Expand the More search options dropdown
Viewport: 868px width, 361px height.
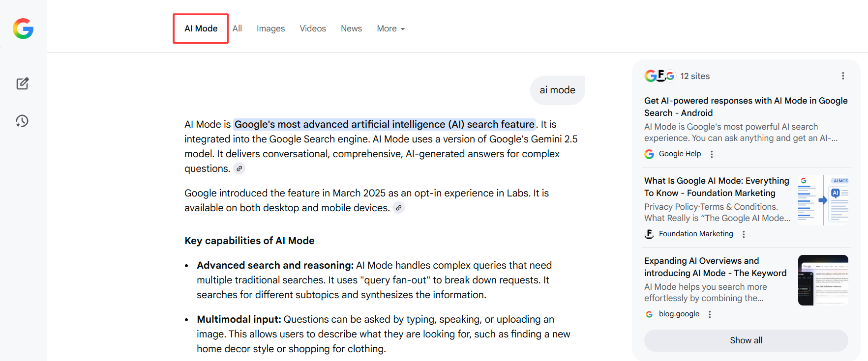(x=390, y=28)
